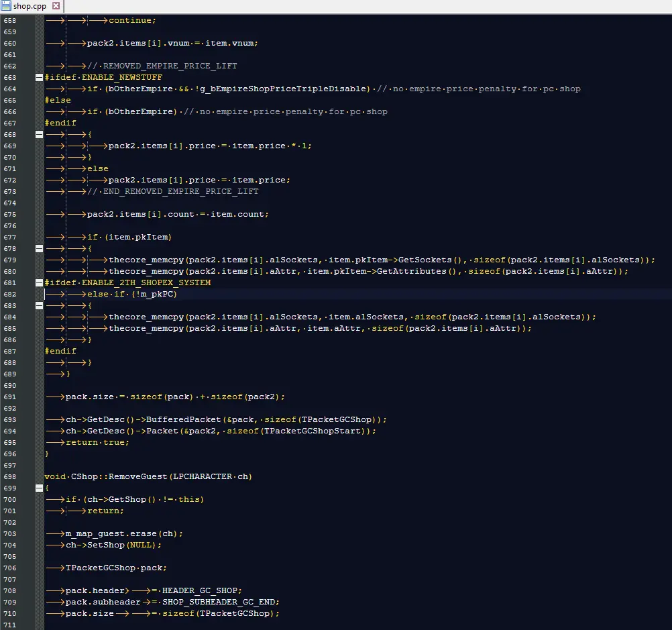Viewport: 672px width, 630px height.
Task: Click 'm_map_guest.erase(ch);' line
Action: coord(124,534)
